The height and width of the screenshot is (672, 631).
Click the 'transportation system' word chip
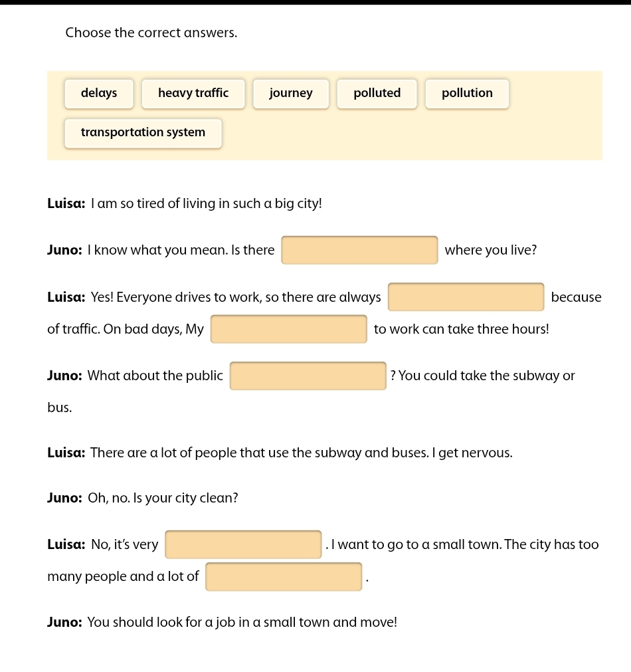coord(143,133)
